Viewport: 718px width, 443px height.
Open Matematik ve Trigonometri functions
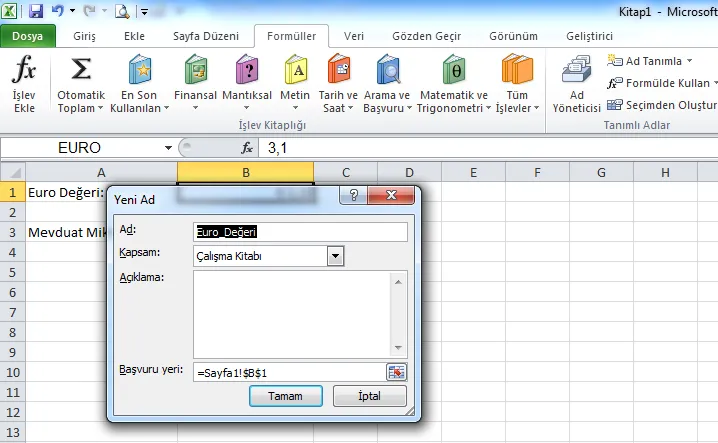point(453,72)
